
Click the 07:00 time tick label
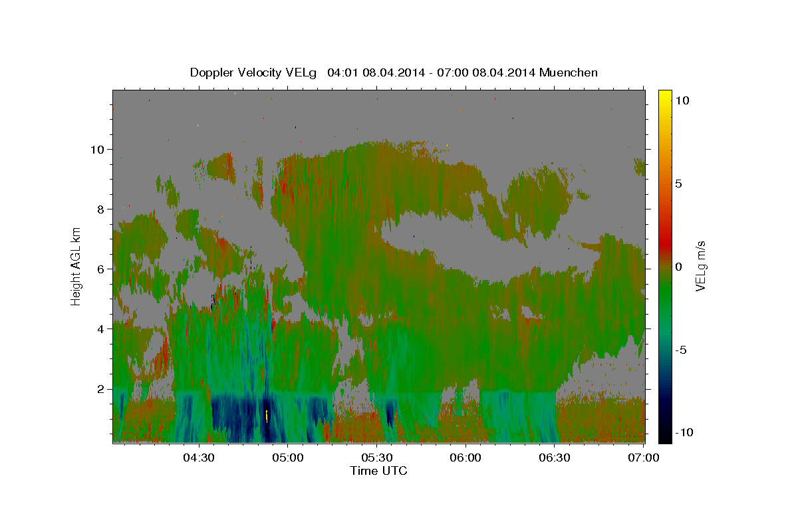coord(644,458)
